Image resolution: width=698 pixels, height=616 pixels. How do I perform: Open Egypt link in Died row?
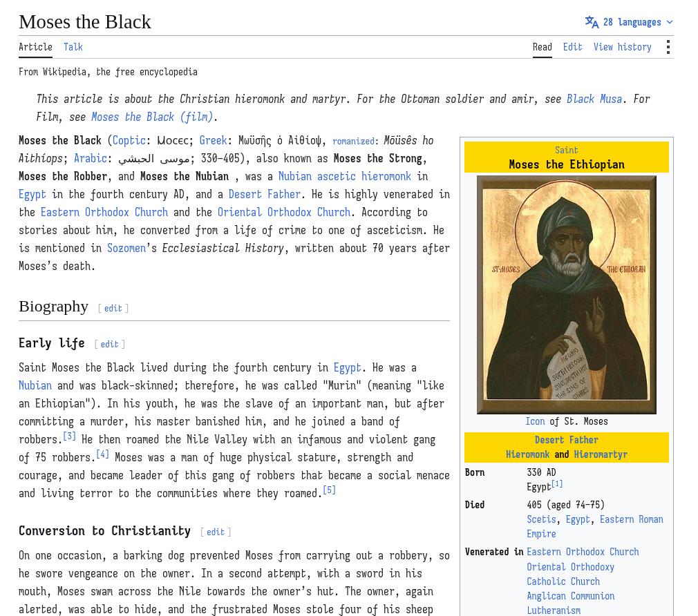578,519
